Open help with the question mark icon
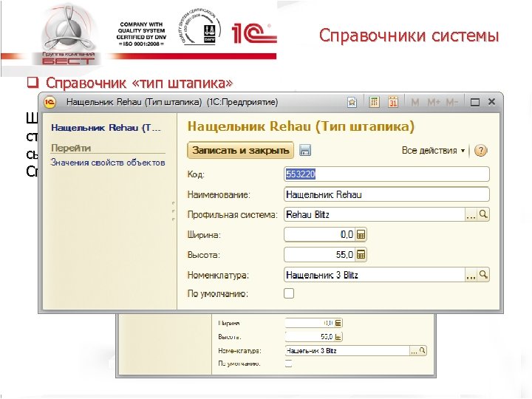532x399 pixels. [480, 150]
